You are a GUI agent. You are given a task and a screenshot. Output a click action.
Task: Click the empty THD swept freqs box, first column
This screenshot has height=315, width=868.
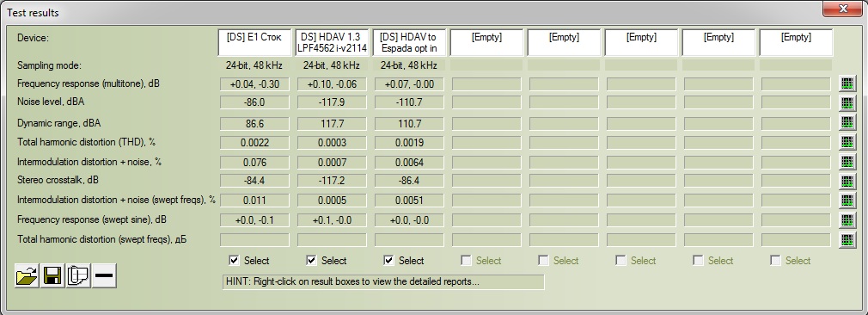[254, 240]
